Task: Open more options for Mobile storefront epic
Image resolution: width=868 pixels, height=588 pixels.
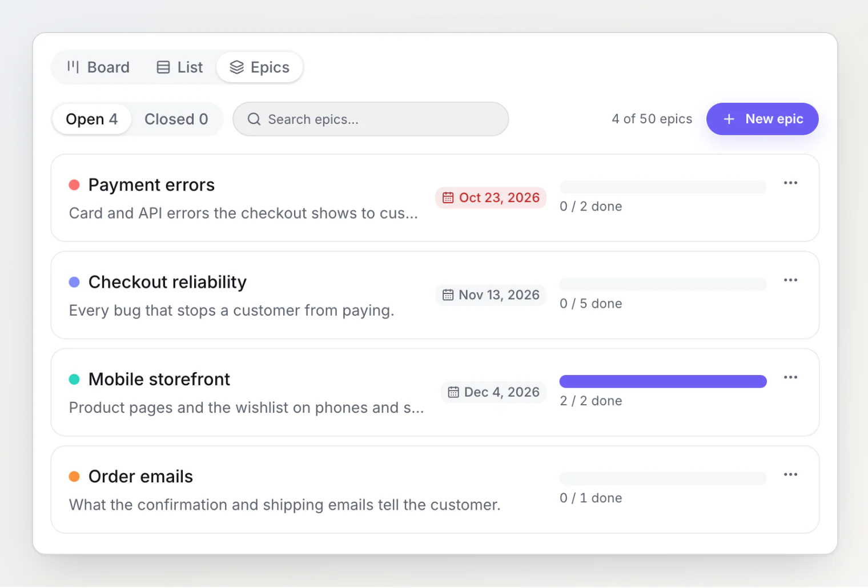Action: [790, 377]
